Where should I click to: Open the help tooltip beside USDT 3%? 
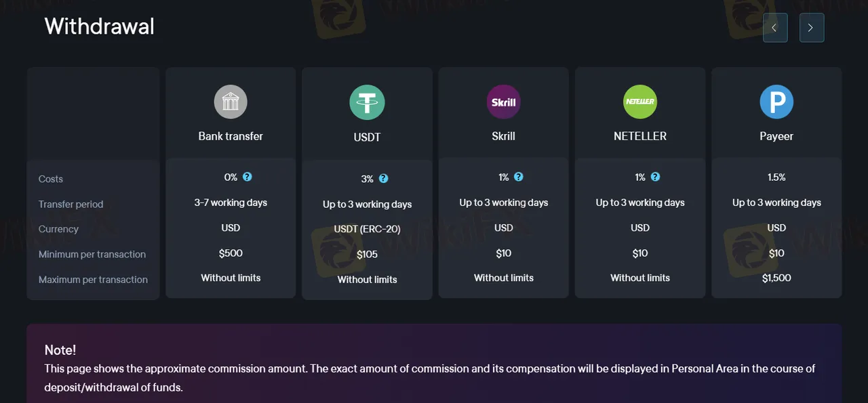pyautogui.click(x=384, y=179)
